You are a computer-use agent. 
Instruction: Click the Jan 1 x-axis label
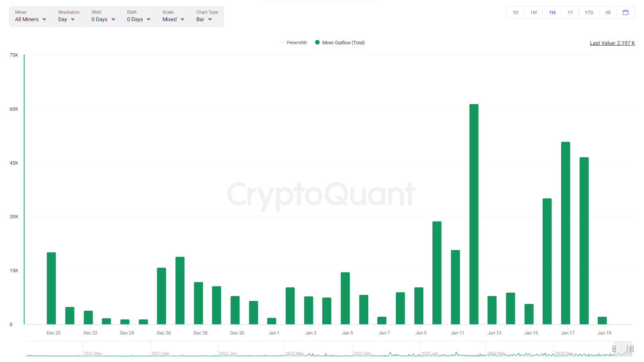click(274, 333)
